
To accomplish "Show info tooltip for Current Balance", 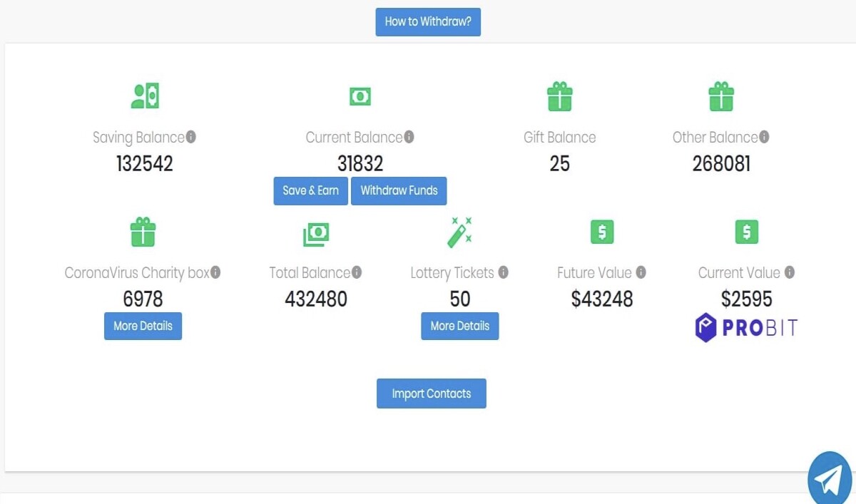I will coord(409,137).
